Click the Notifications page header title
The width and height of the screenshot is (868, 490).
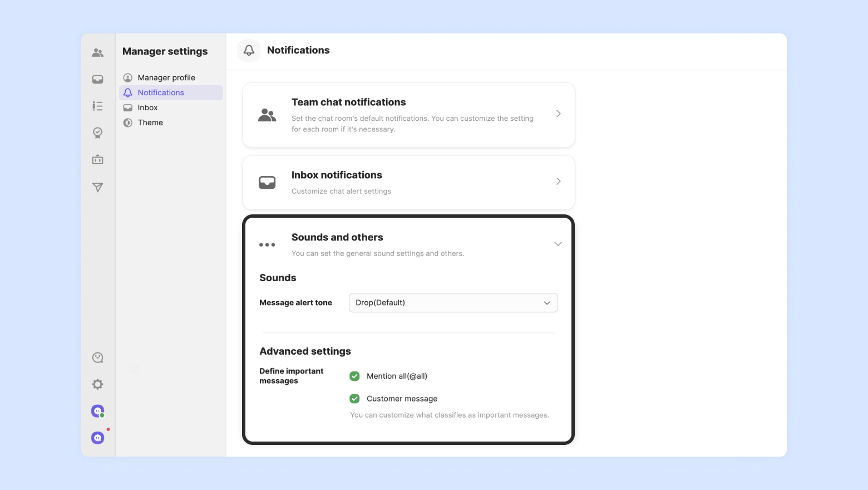pos(298,50)
